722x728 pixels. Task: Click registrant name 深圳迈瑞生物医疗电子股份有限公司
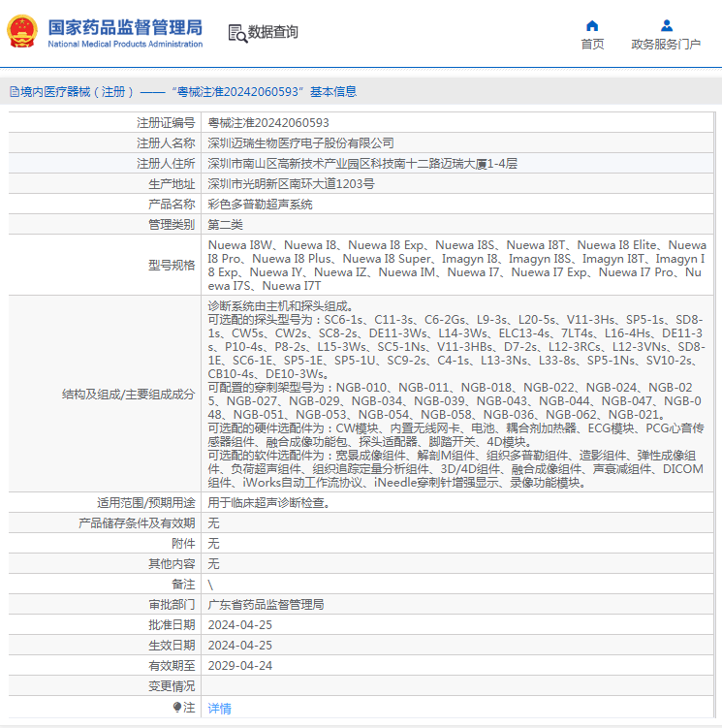(x=300, y=143)
